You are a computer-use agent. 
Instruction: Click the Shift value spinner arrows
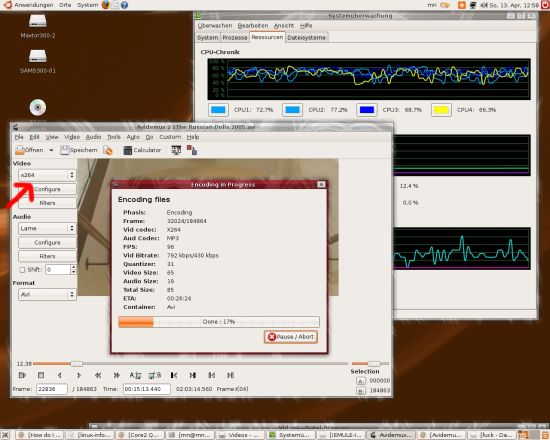click(x=73, y=270)
